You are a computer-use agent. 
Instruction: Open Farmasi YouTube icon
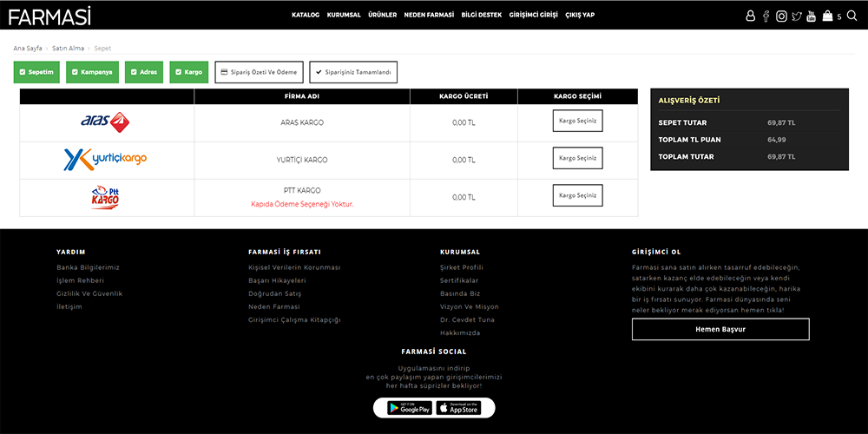[x=811, y=16]
